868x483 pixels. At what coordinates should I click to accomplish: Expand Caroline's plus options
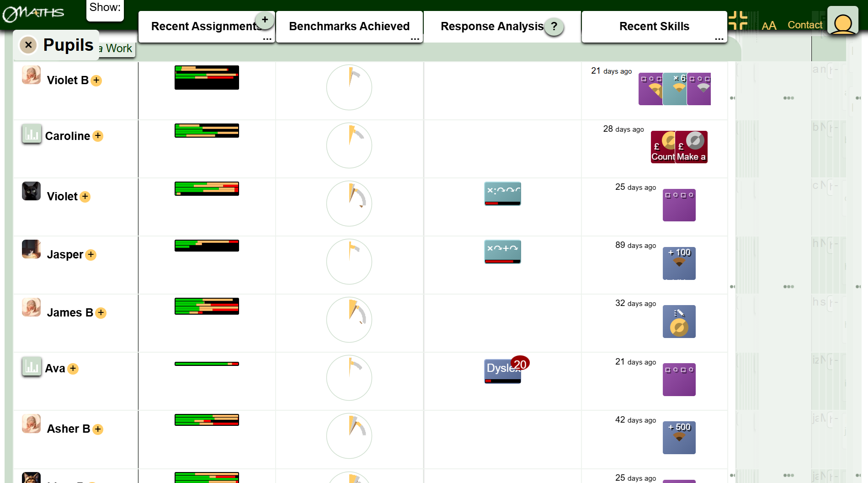point(98,136)
